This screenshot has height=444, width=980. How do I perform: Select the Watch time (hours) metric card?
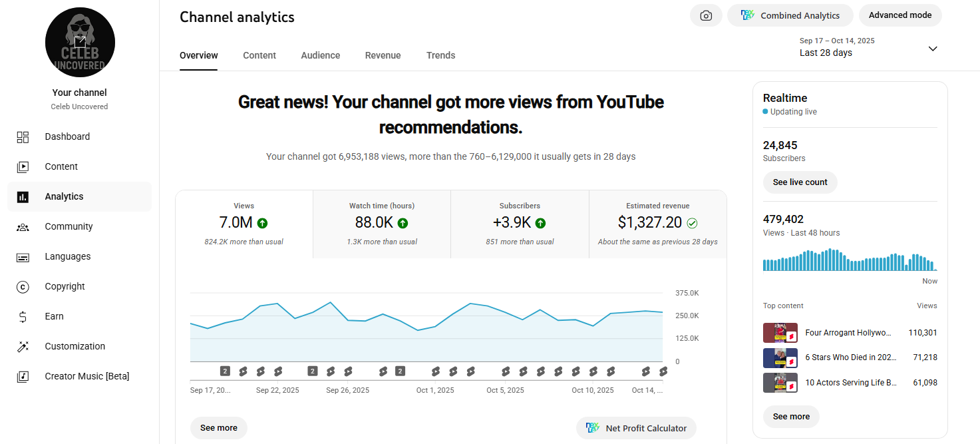pos(382,224)
